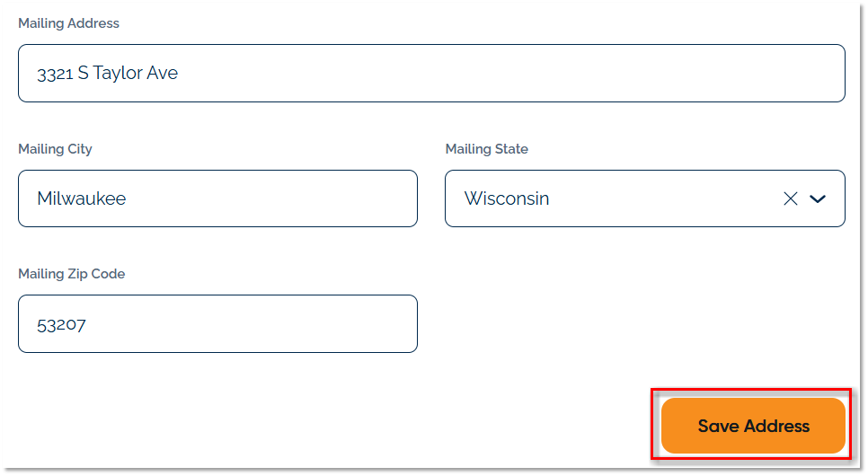
Task: Expand the Mailing State dropdown arrow
Action: 818,198
